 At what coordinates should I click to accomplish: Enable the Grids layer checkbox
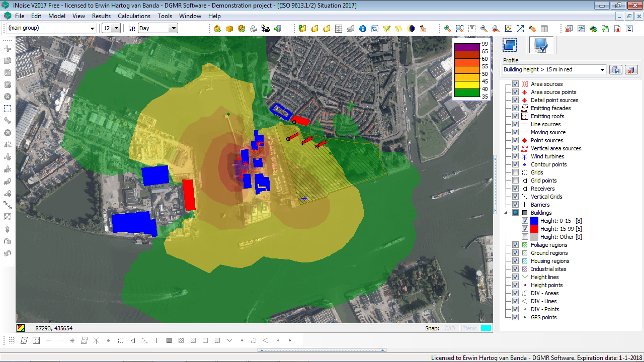515,172
